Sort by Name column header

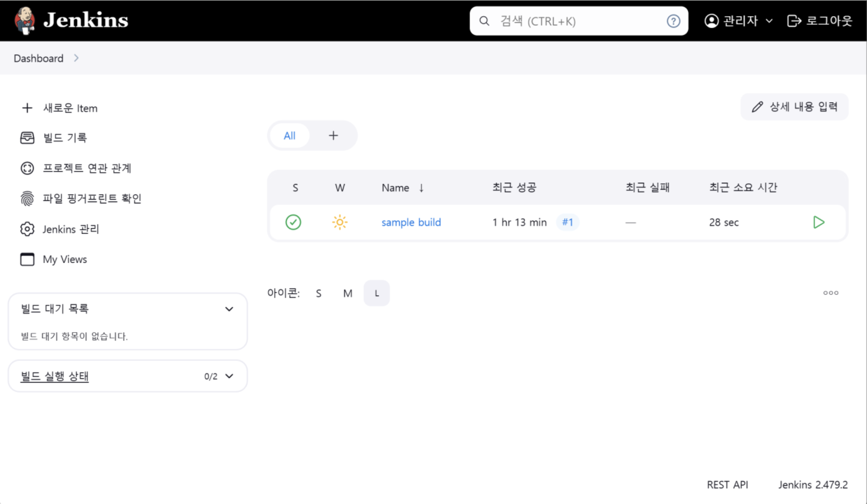tap(403, 188)
